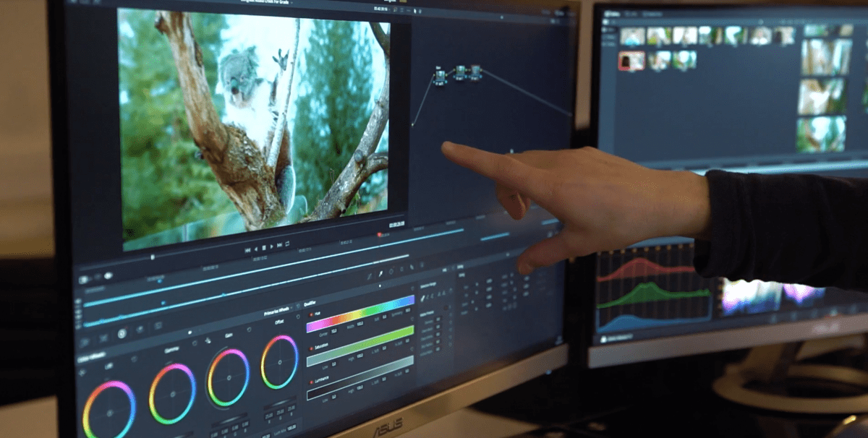Image resolution: width=868 pixels, height=438 pixels.
Task: Click the third Selection Range picker tool
Action: point(432,296)
